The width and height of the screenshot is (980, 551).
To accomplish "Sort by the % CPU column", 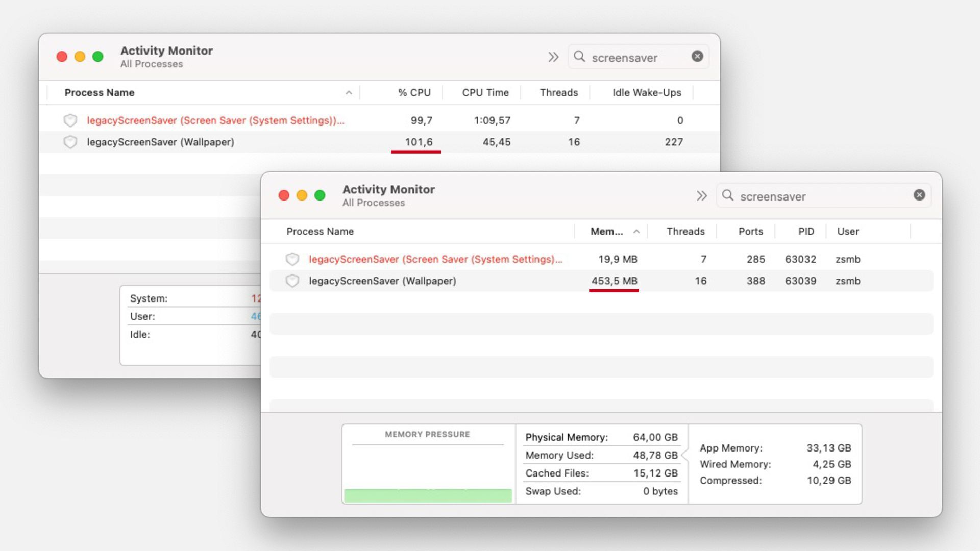I will coord(414,93).
